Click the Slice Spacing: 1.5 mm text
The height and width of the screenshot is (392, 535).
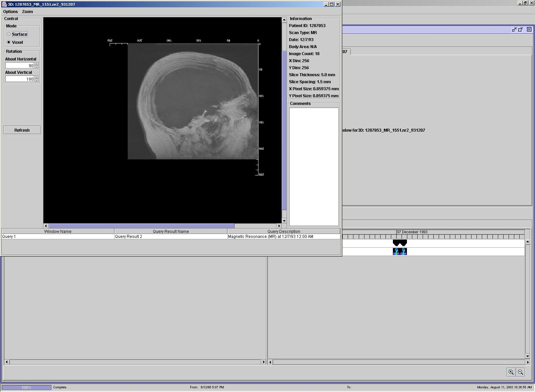click(310, 82)
